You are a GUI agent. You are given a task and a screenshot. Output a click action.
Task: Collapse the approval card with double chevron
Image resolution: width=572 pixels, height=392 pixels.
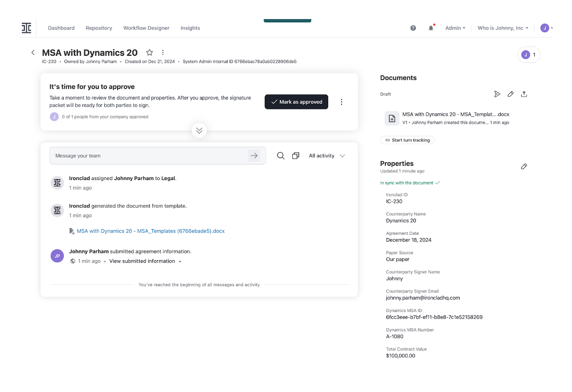coord(199,130)
